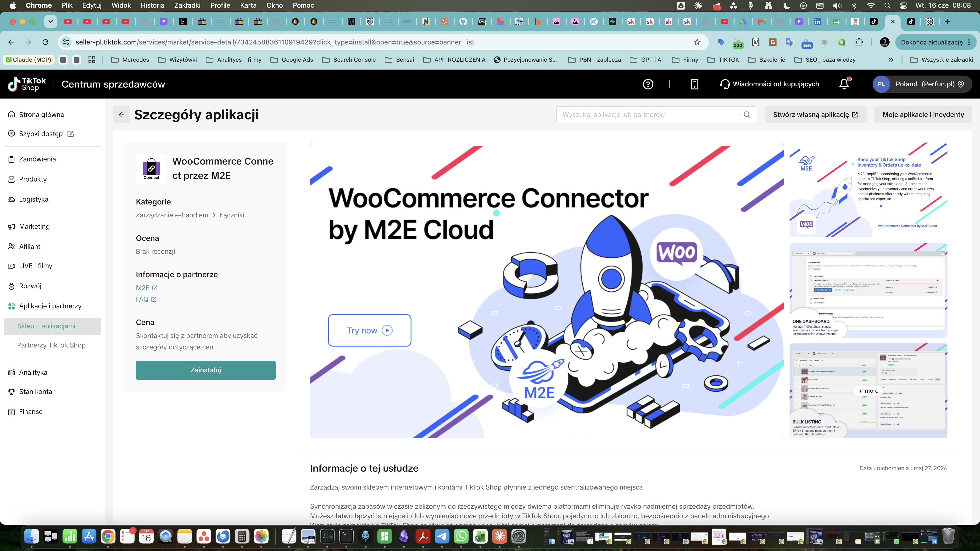Select the Keep your TikTok Shop Inventory thumbnail

point(868,190)
